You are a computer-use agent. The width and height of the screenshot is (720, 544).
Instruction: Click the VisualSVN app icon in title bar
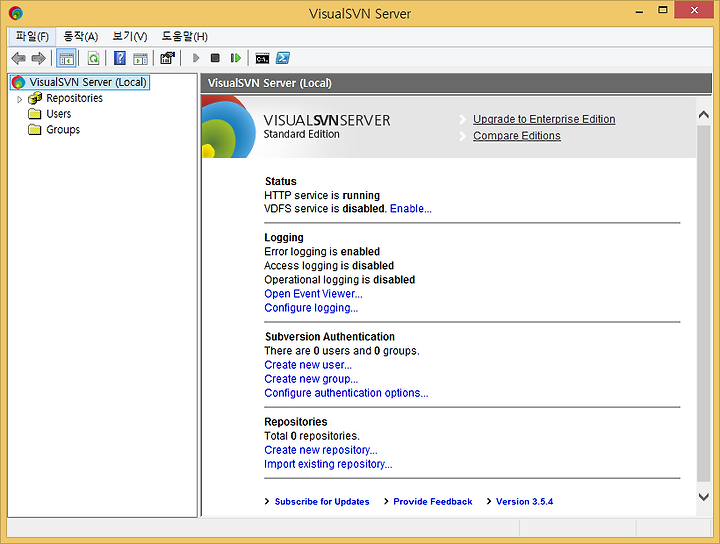[16, 13]
